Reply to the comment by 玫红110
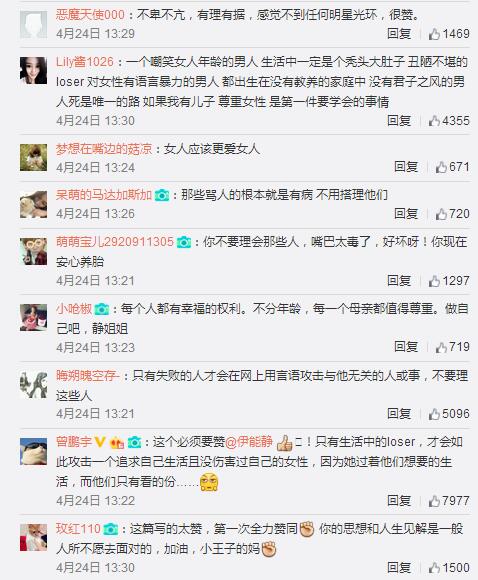 tap(399, 567)
